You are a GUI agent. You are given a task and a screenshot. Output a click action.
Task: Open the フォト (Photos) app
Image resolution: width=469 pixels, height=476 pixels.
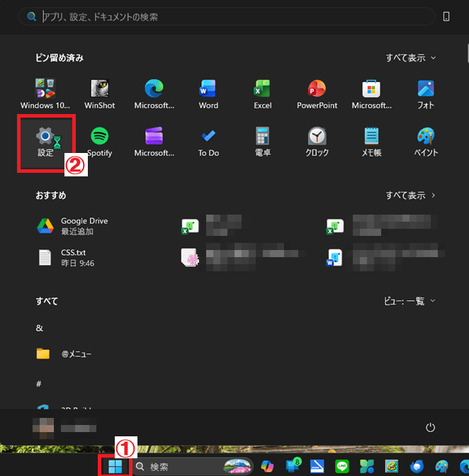coord(426,93)
